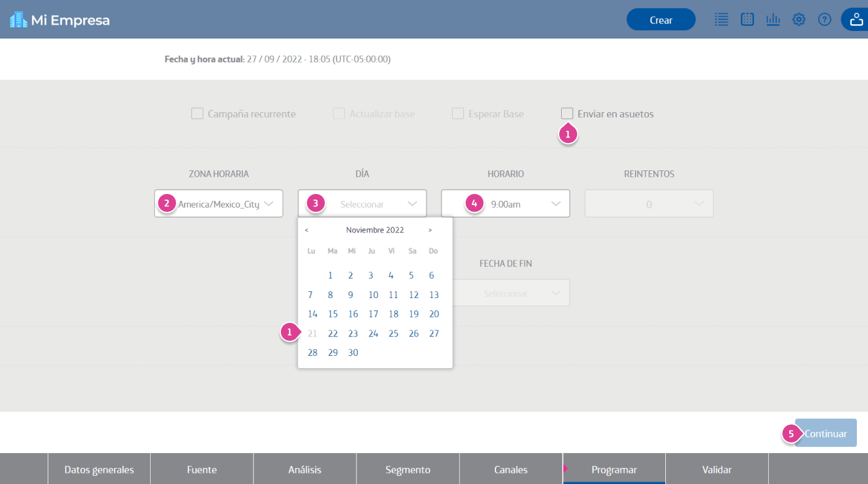Click the Noviembre 2022 calendar title
Viewport: 868px width, 484px height.
click(375, 230)
